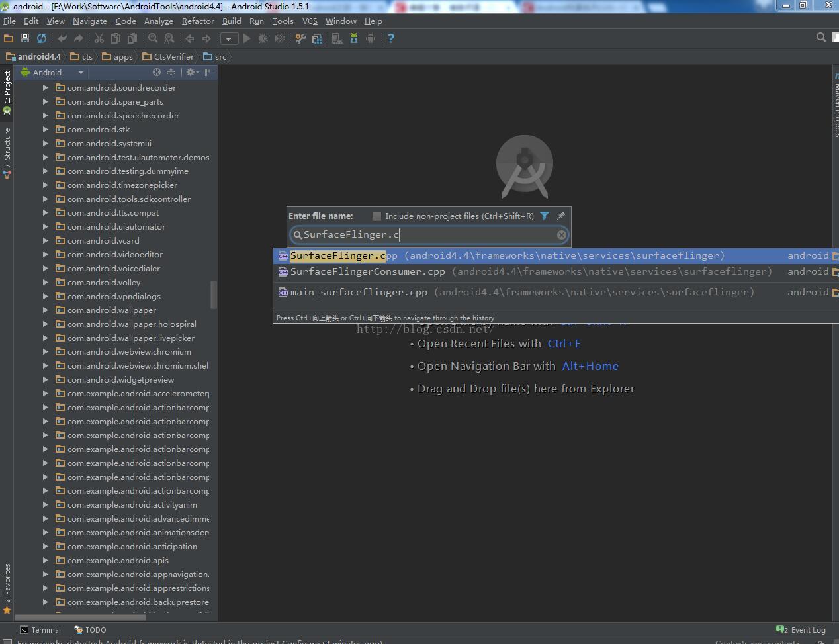Screen dimensions: 839x644
Task: Open the Event Log
Action: coord(801,630)
